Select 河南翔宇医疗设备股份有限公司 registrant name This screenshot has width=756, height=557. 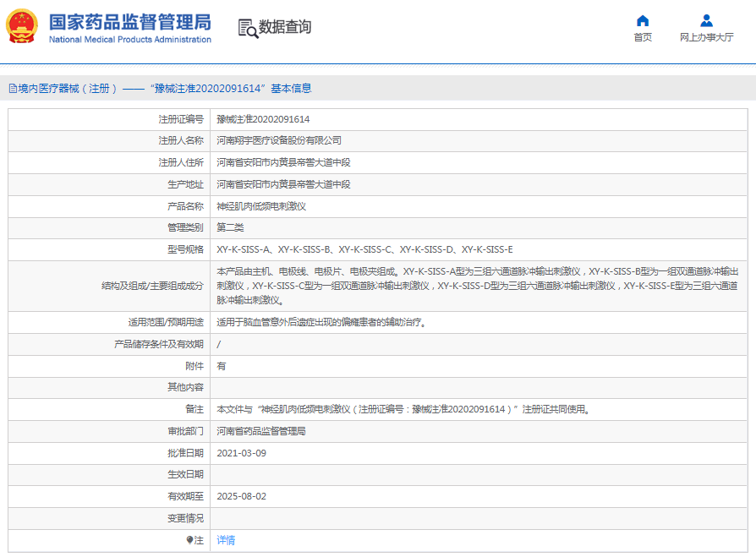279,140
